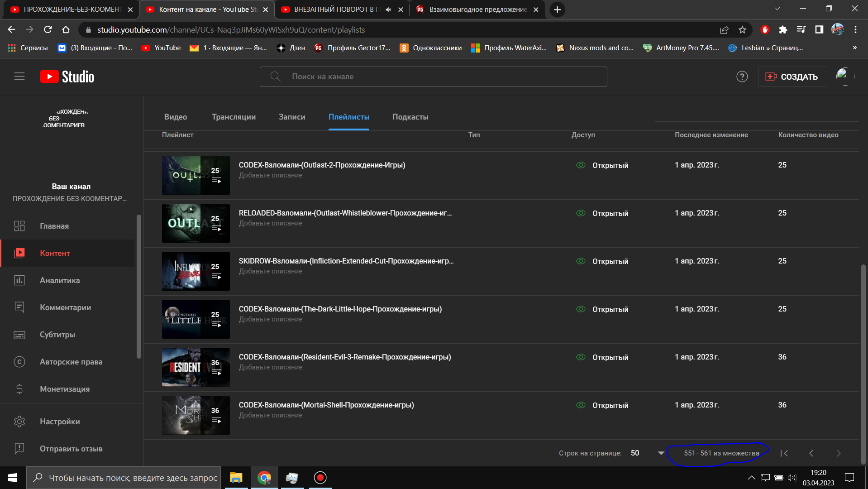Open the Infliction-Extended-Cut playlist title

click(x=346, y=261)
